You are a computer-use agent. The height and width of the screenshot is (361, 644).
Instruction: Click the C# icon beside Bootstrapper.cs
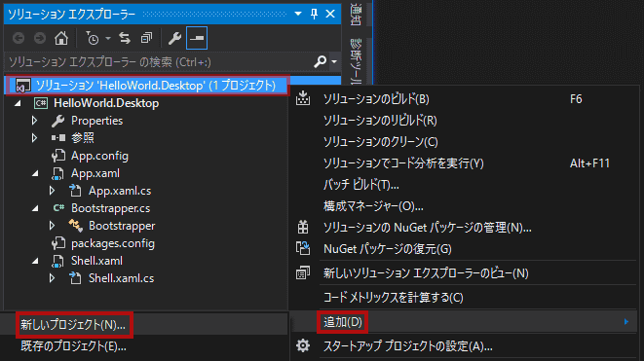tap(58, 208)
